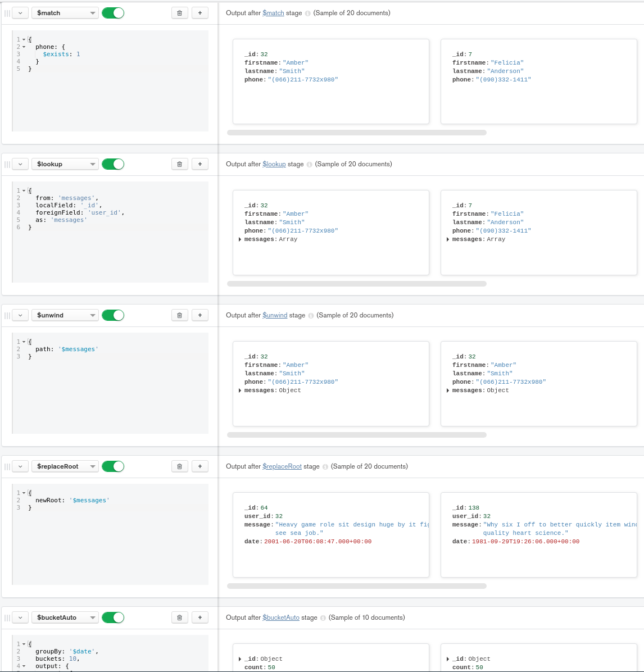Add a stage after $replaceRoot with plus icon
This screenshot has height=672, width=644.
[x=200, y=466]
